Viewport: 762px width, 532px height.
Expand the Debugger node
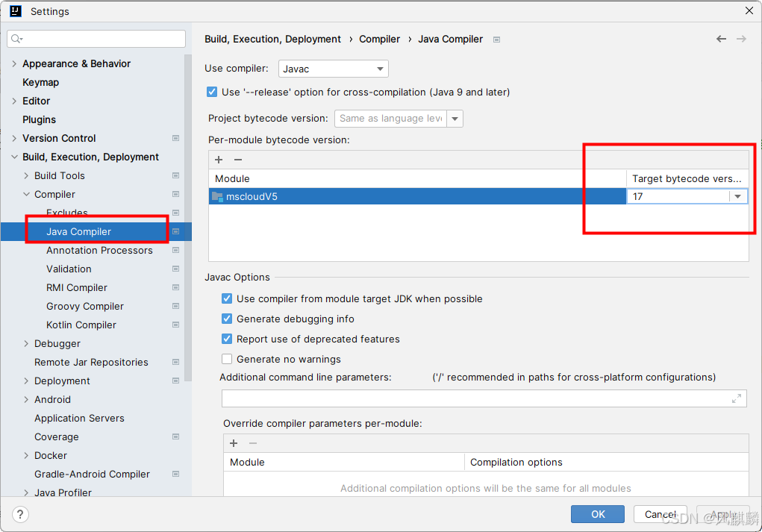point(26,343)
